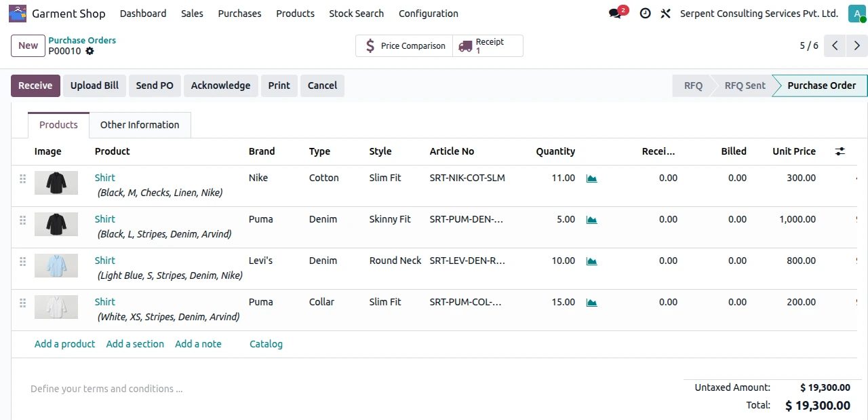The height and width of the screenshot is (420, 868).
Task: Sort by the Quantity column header
Action: [555, 151]
